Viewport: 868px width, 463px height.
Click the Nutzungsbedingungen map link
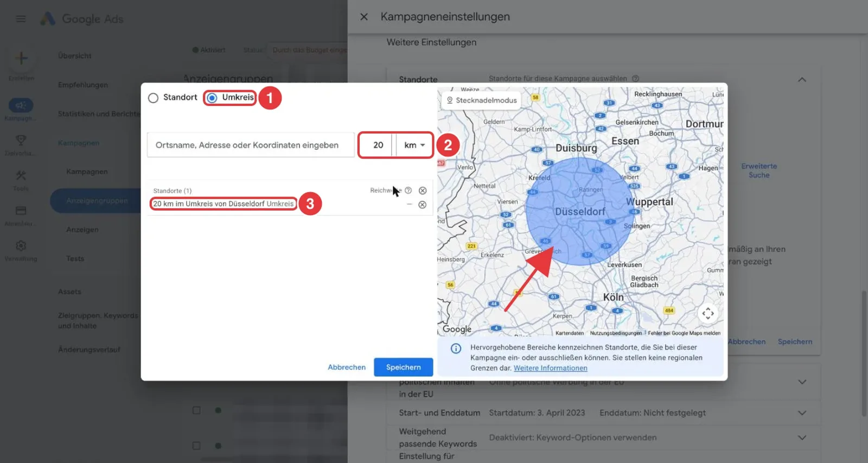tap(616, 333)
